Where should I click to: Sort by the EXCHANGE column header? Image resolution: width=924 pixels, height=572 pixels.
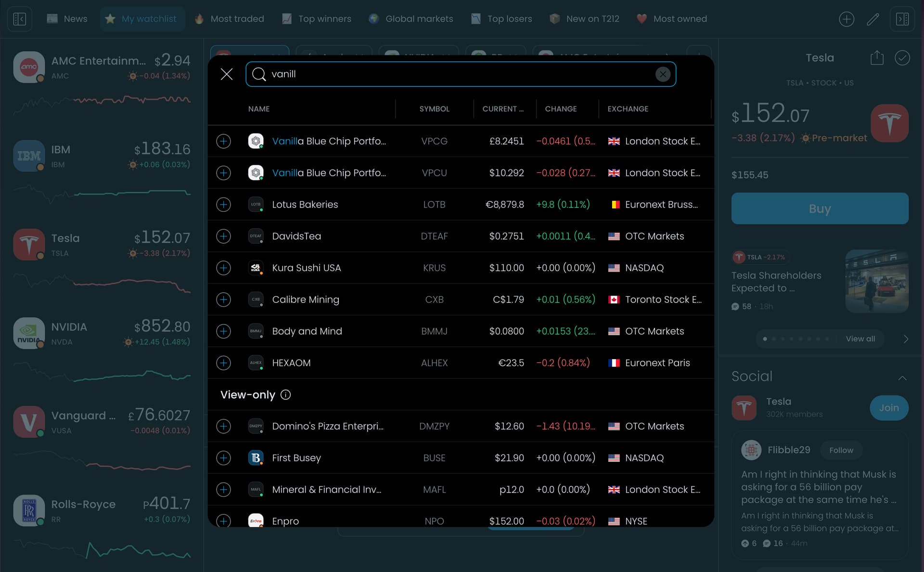pos(628,109)
